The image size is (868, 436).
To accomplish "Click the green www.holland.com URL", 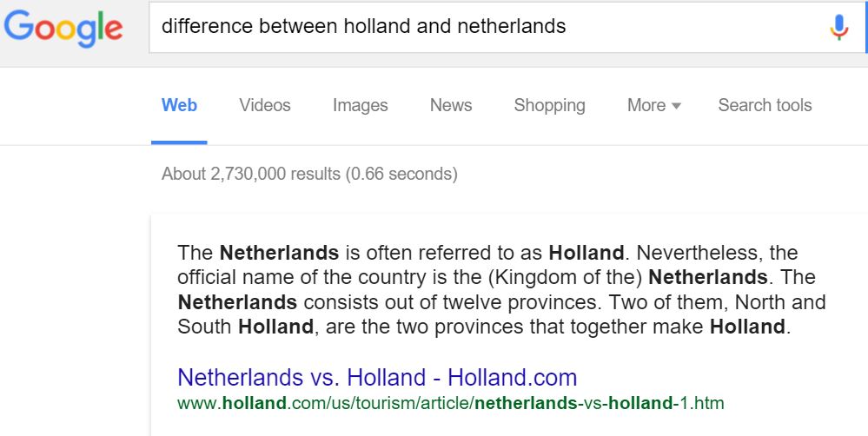I will pyautogui.click(x=450, y=403).
